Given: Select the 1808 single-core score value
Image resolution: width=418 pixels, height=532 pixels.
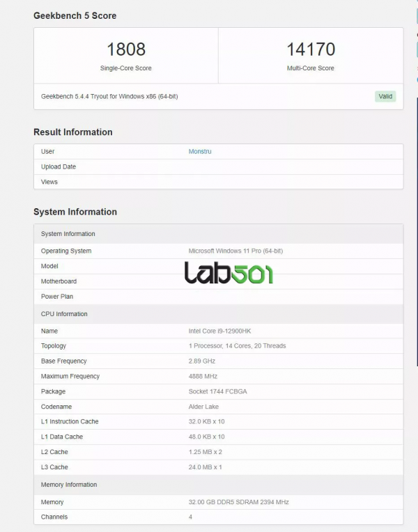Looking at the screenshot, I should [x=126, y=49].
